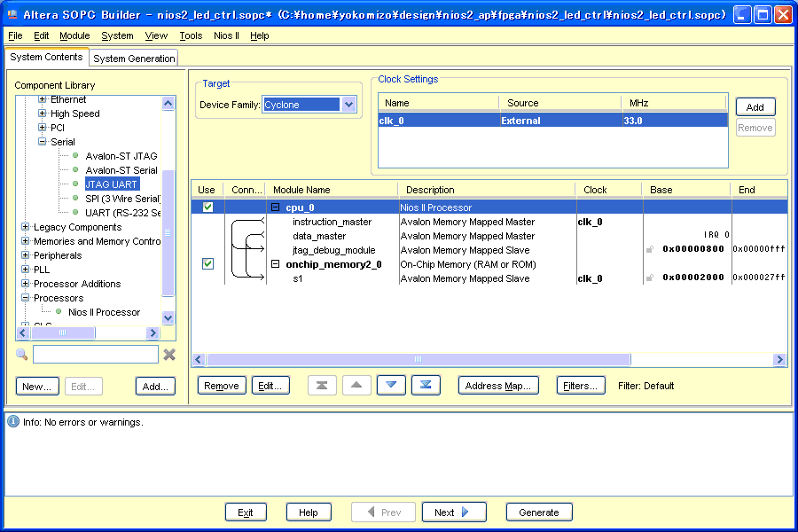The image size is (798, 532).
Task: Toggle lock on base address 0x00000800
Action: (x=650, y=249)
